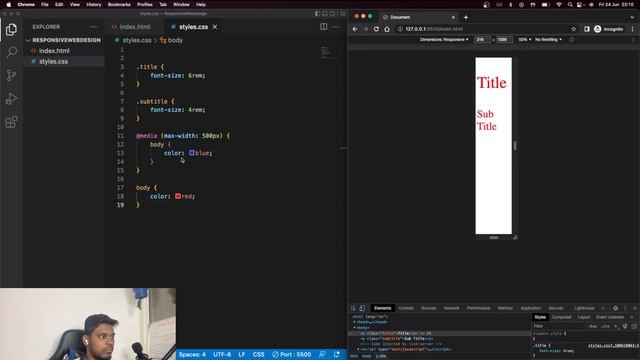Open the Explorer view in VS Code activity bar

coord(11,29)
